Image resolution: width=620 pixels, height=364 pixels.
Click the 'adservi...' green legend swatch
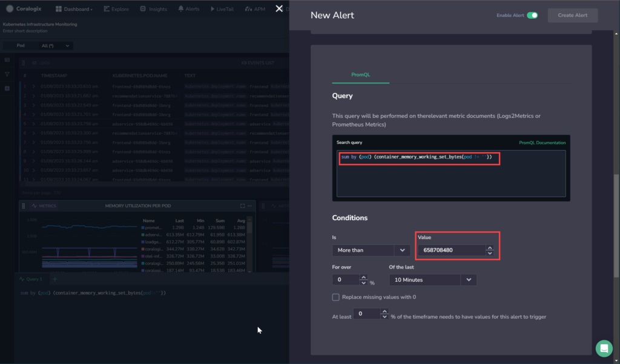point(143,235)
